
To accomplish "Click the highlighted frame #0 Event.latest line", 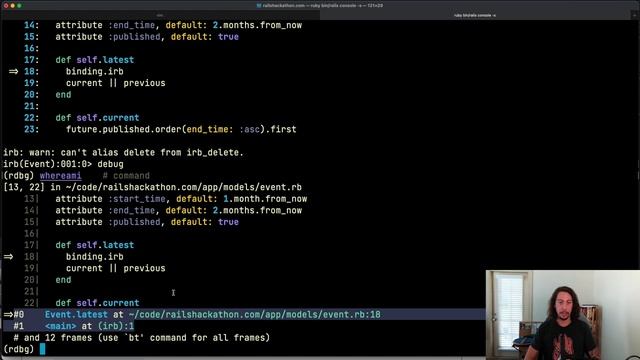I will coord(244,314).
